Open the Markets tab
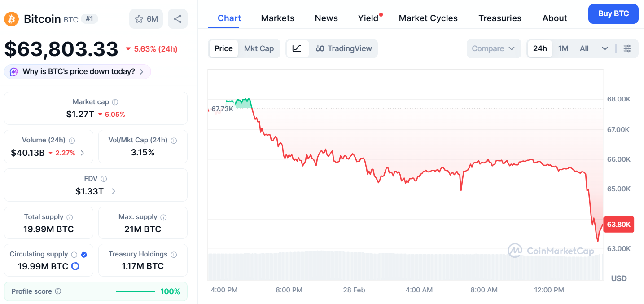Screen dimensions: 644x304 [277, 18]
